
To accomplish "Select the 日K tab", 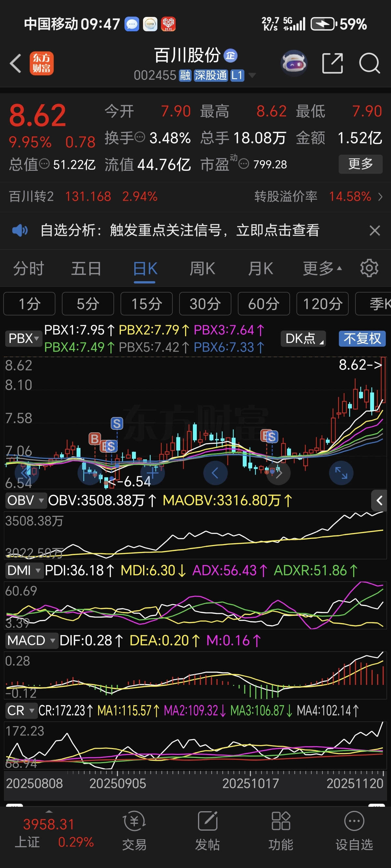I will pos(145,268).
